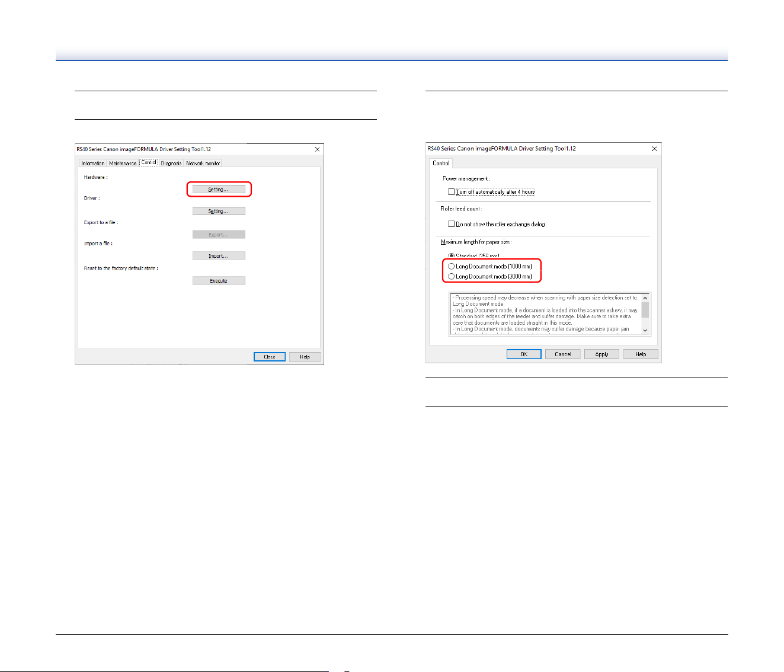Click the notes scrollbar down arrow

[x=645, y=330]
